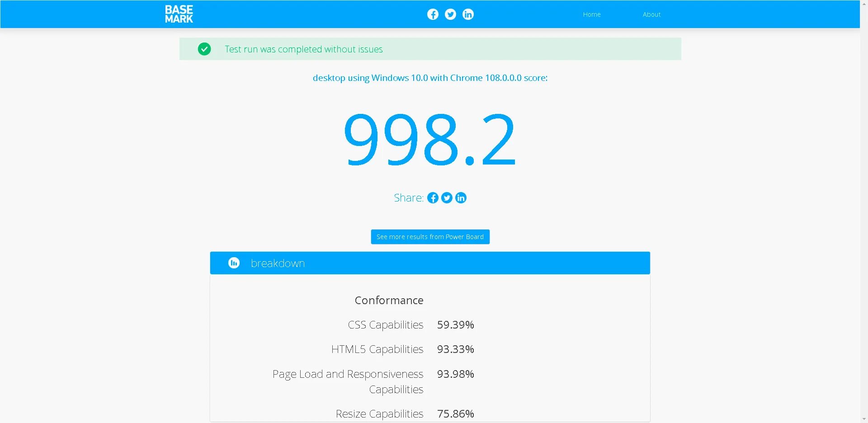Click the 75.86% value
The image size is (868, 423).
(x=456, y=414)
